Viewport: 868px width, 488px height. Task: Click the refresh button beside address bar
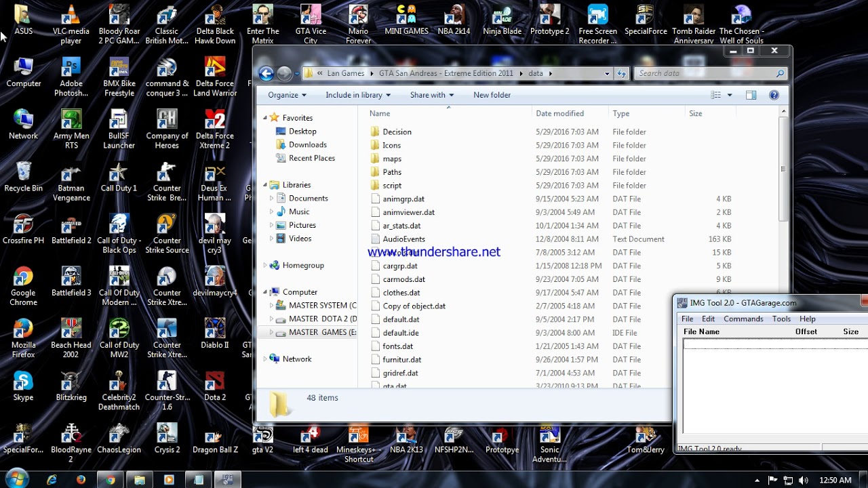[621, 73]
